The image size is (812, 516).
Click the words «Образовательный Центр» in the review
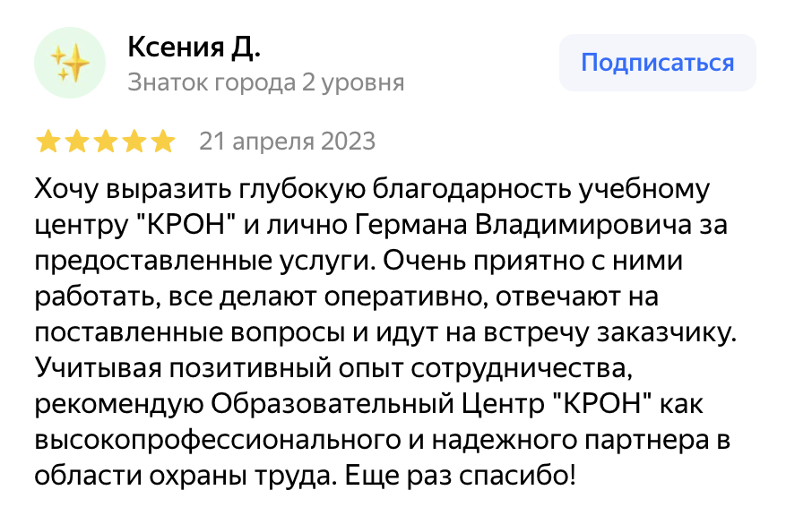[x=376, y=402]
